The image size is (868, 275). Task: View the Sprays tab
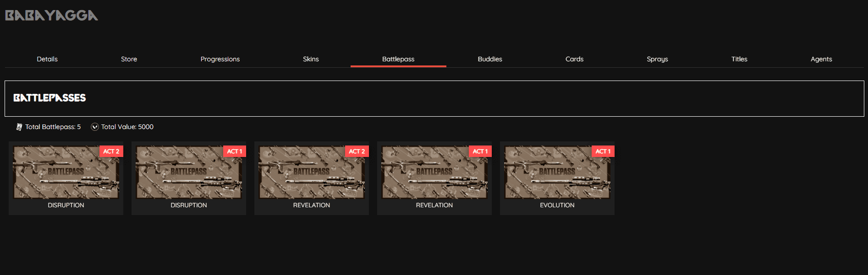pyautogui.click(x=657, y=59)
